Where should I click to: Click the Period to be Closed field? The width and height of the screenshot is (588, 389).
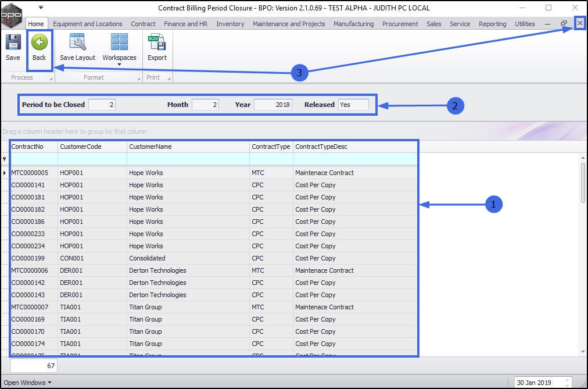tap(102, 105)
